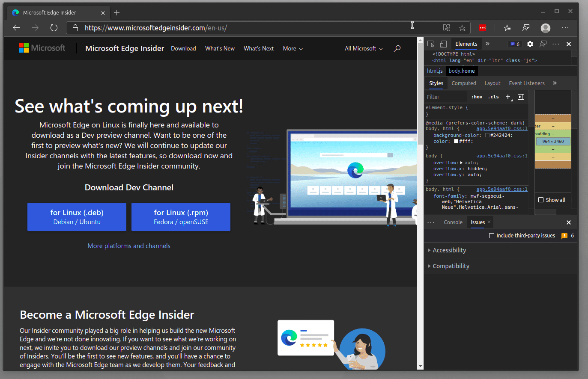The image size is (588, 379).
Task: Click the red extension icon in the toolbar
Action: [x=483, y=28]
